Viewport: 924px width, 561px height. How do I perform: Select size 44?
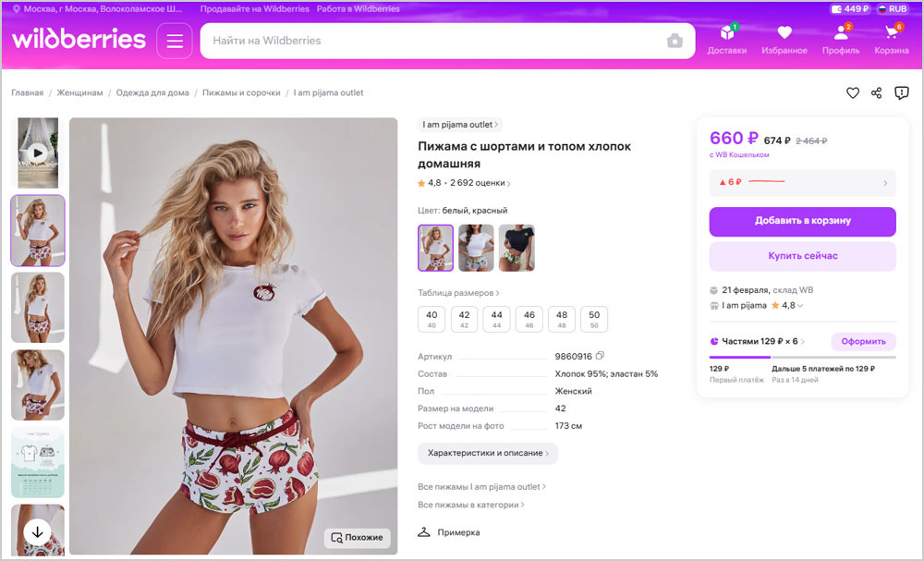[497, 319]
